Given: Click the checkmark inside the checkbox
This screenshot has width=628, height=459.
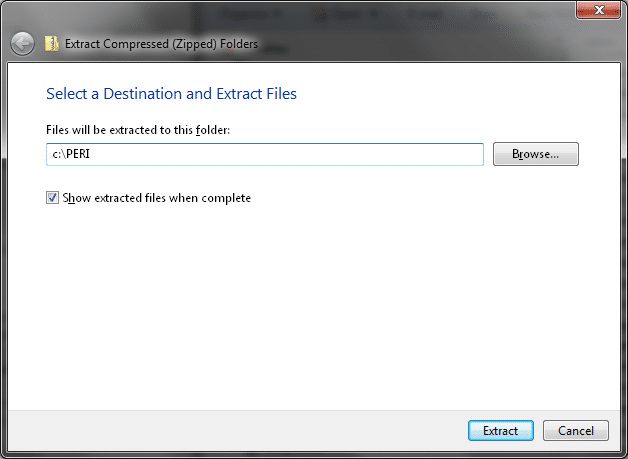Looking at the screenshot, I should tap(52, 197).
